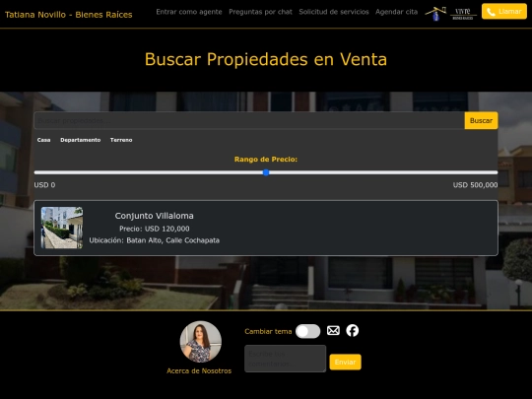Viewport: 532px width, 399px height.
Task: Focus the comments text area
Action: tap(285, 359)
